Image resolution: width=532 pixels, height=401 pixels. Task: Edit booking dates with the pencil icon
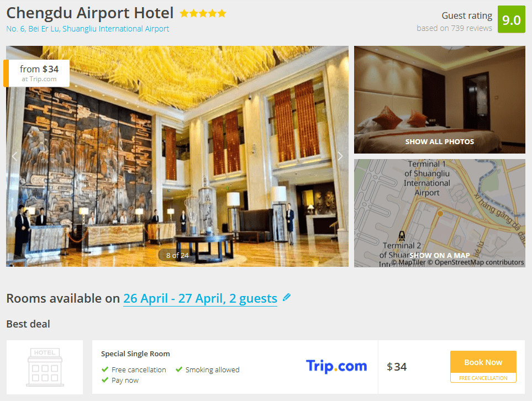click(x=287, y=298)
